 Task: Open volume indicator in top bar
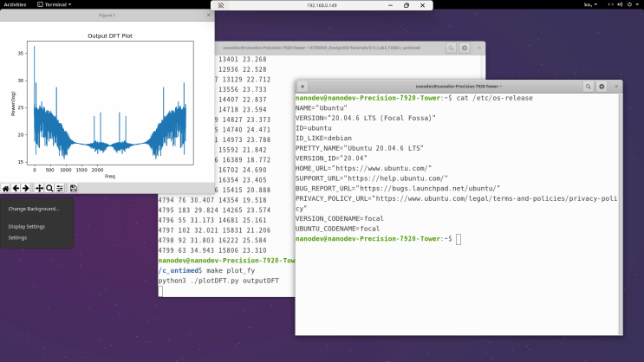click(620, 4)
